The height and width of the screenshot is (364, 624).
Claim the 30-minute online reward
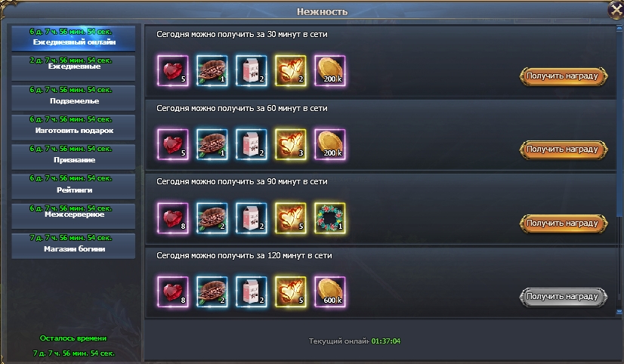point(563,76)
